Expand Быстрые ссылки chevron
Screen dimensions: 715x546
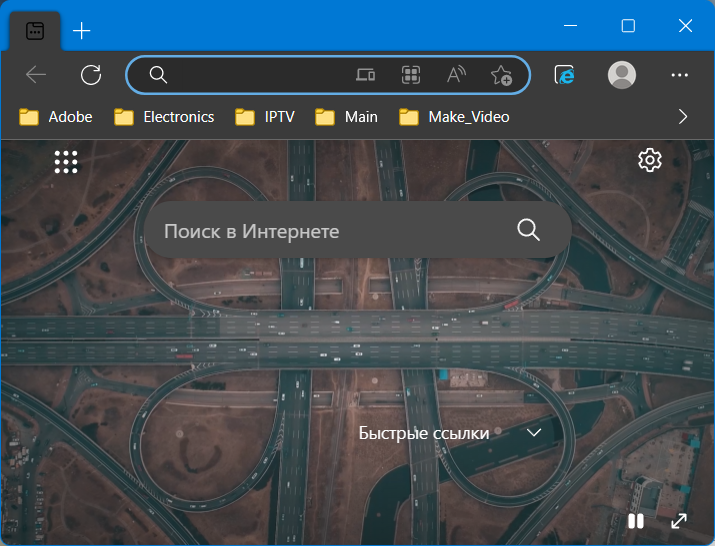click(534, 432)
